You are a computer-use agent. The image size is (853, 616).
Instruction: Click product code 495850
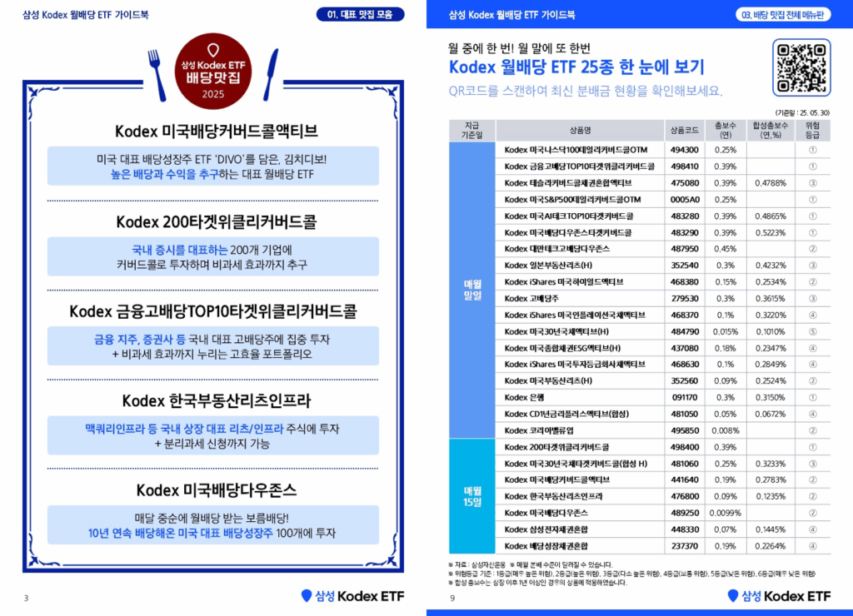point(685,430)
